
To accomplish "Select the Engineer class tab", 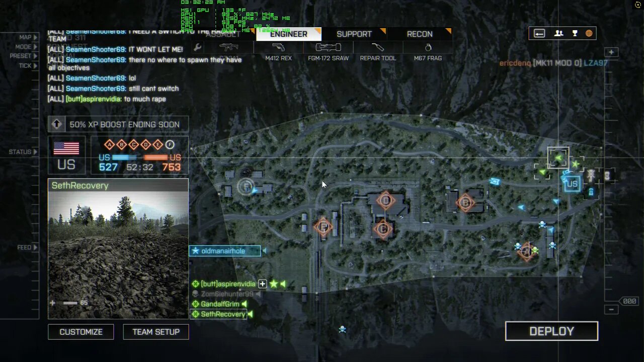I will tap(289, 34).
